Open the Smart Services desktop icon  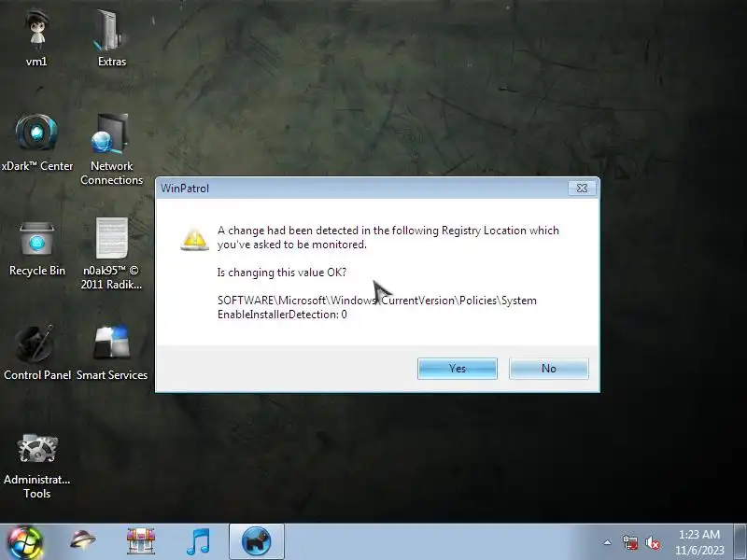point(111,352)
